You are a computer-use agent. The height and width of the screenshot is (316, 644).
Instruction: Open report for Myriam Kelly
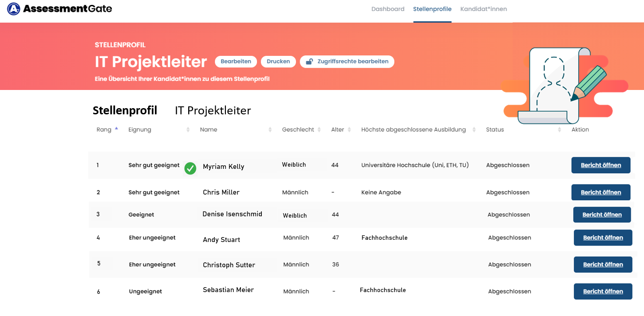[601, 165]
